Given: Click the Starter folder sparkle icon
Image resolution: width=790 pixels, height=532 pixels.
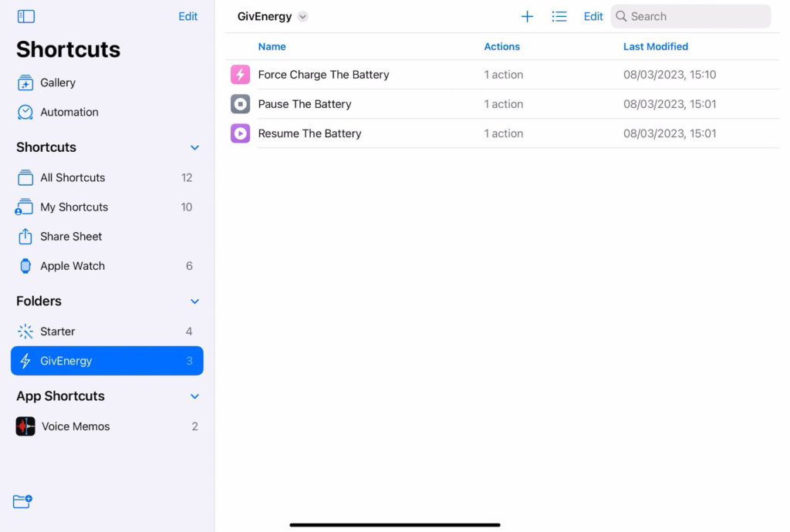Looking at the screenshot, I should coord(25,332).
